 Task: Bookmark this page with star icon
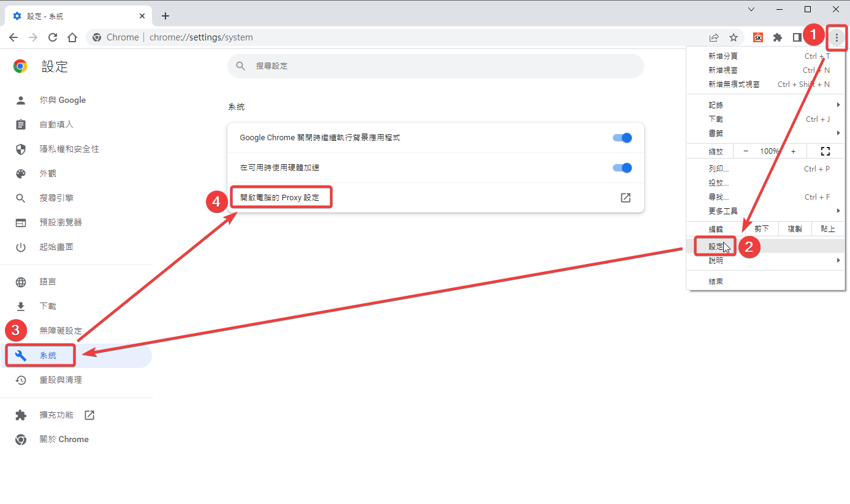click(734, 37)
